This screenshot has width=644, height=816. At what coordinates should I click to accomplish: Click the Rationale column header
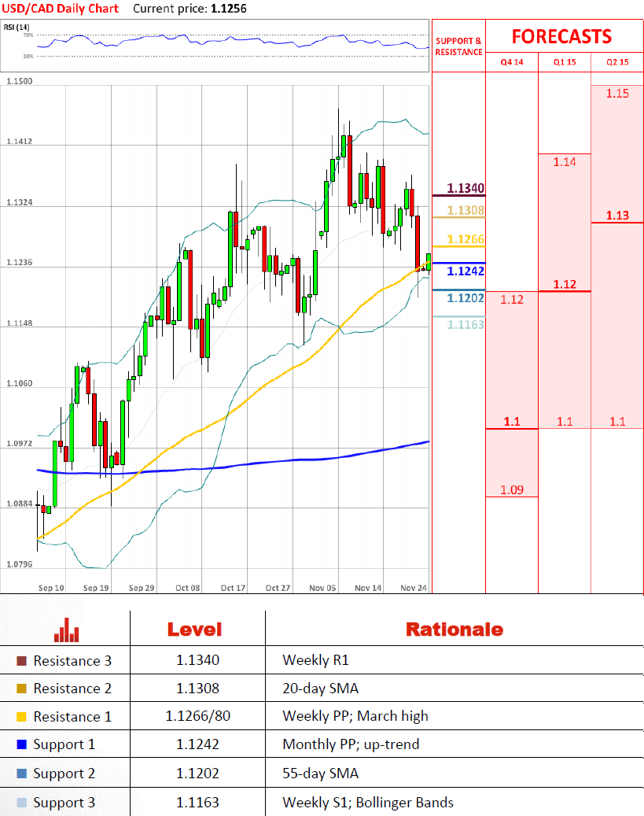pos(454,630)
